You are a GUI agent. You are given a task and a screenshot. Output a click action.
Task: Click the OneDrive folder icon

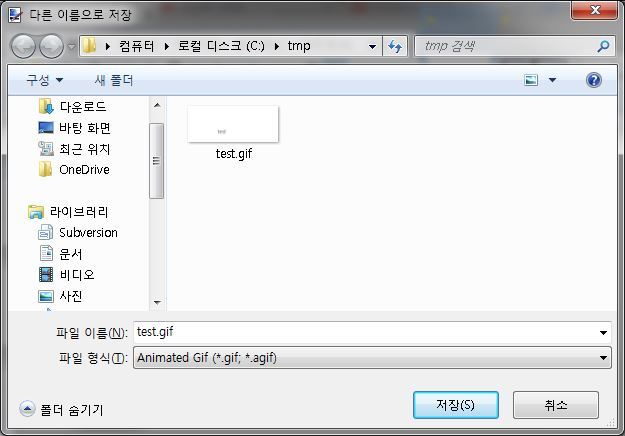point(45,169)
